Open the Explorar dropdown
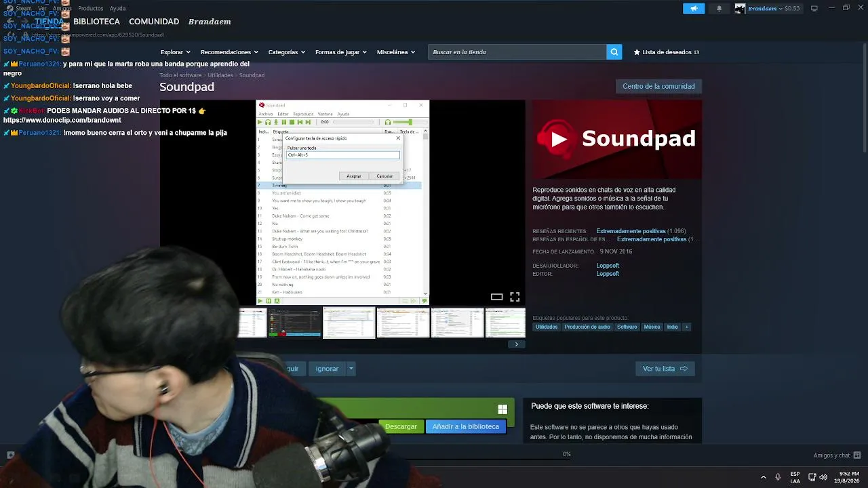Image resolution: width=868 pixels, height=488 pixels. (x=176, y=52)
